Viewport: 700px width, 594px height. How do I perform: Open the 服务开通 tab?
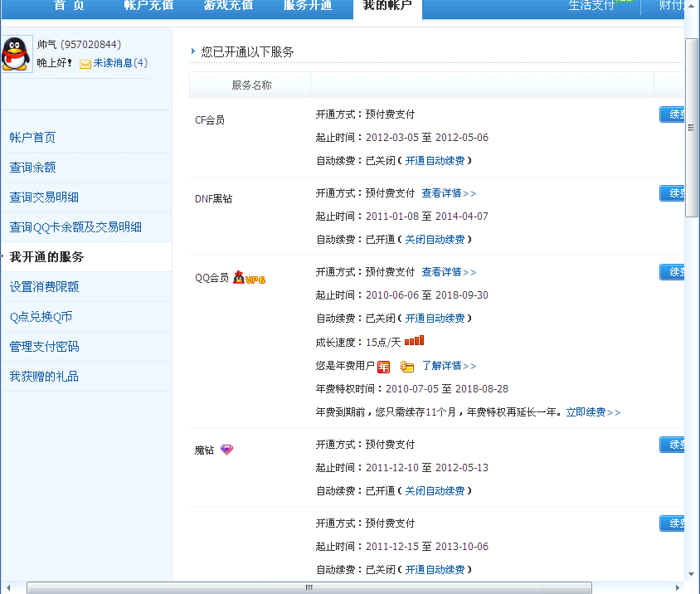pos(308,5)
